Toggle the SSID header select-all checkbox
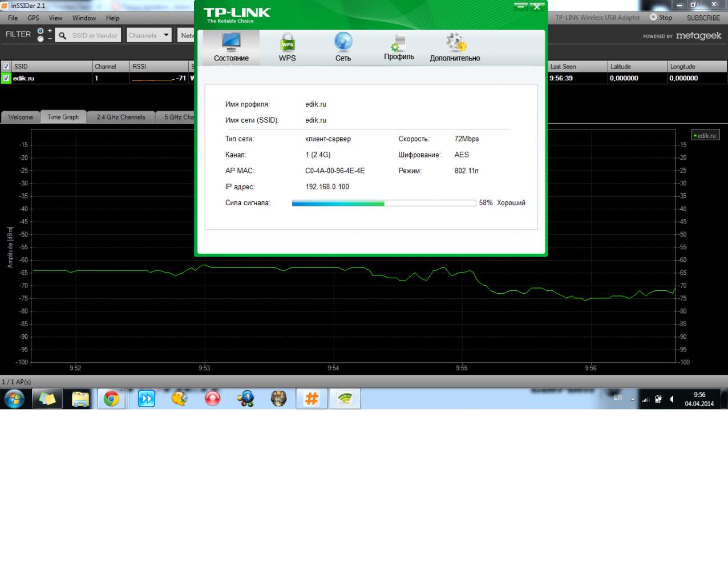Screen dimensions: 728x584 coord(6,67)
